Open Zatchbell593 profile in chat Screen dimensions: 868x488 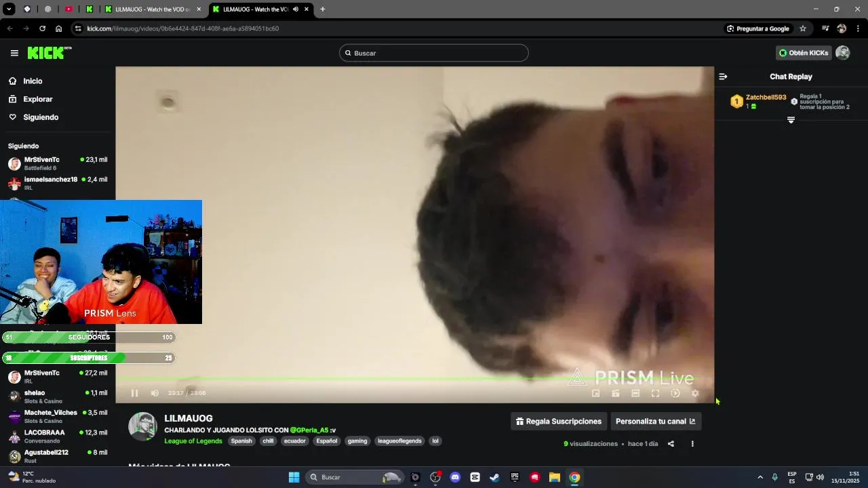(x=766, y=98)
